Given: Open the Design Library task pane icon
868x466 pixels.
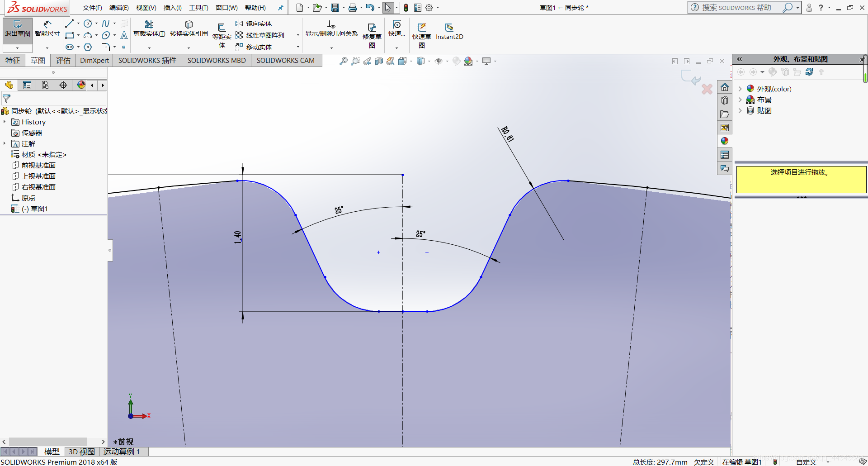Looking at the screenshot, I should click(x=725, y=101).
